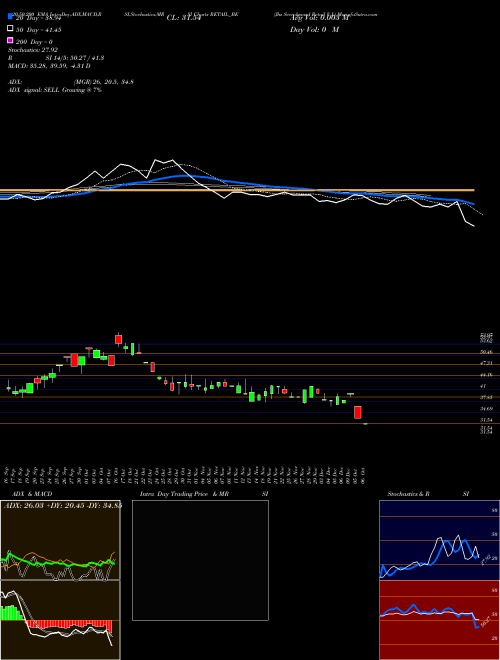Image resolution: width=500 pixels, height=660 pixels.
Task: Select the '200 Day = 0' legend text
Action: point(34,42)
